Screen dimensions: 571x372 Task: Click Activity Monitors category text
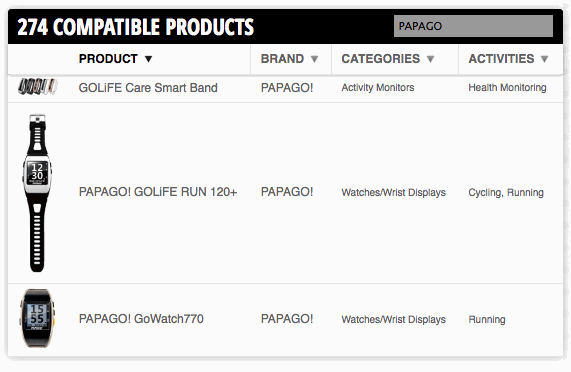[378, 88]
